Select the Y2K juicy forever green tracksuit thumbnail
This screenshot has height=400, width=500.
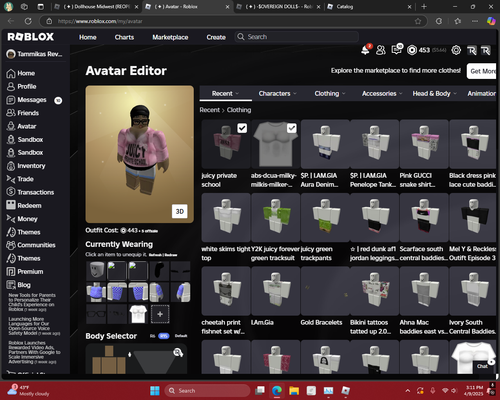(276, 217)
